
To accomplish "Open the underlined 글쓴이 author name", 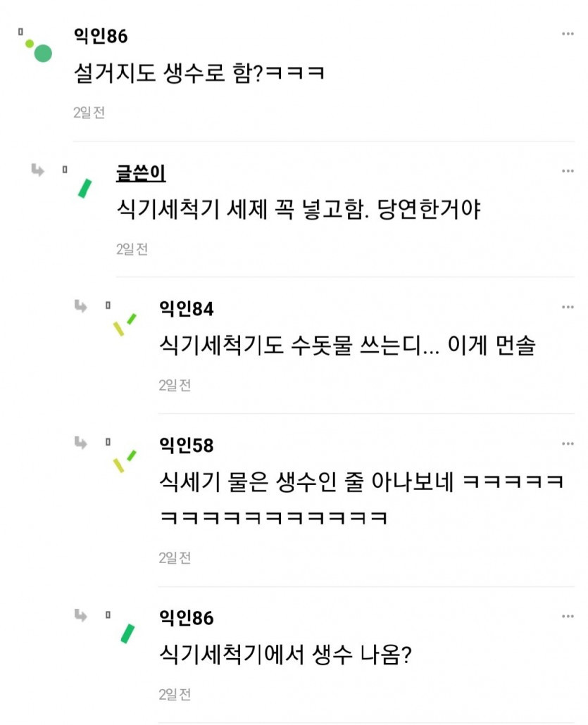I will (x=141, y=172).
